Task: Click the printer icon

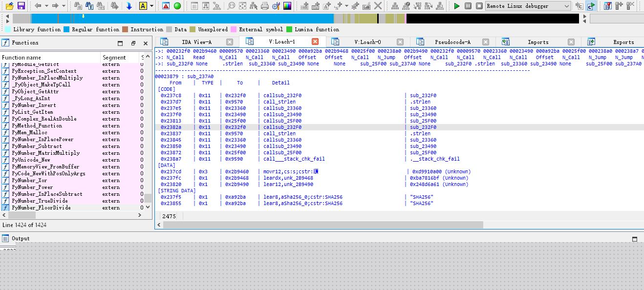Action: click(265, 6)
